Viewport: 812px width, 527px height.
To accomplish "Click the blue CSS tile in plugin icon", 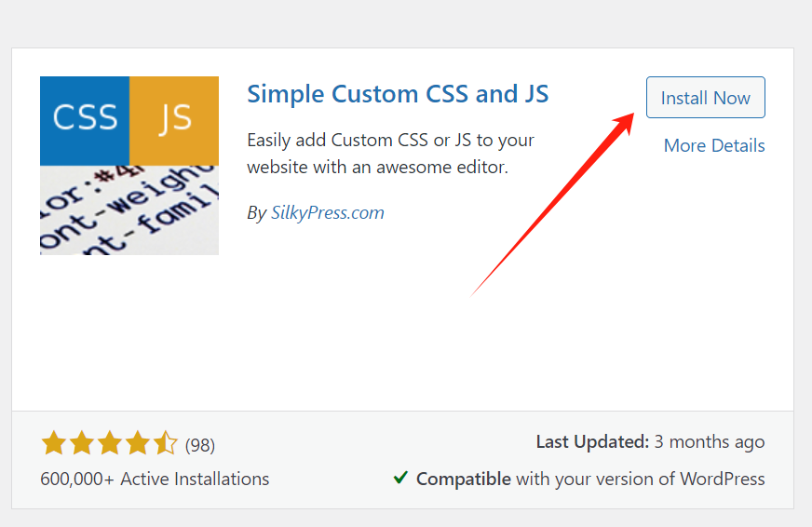I will point(84,119).
